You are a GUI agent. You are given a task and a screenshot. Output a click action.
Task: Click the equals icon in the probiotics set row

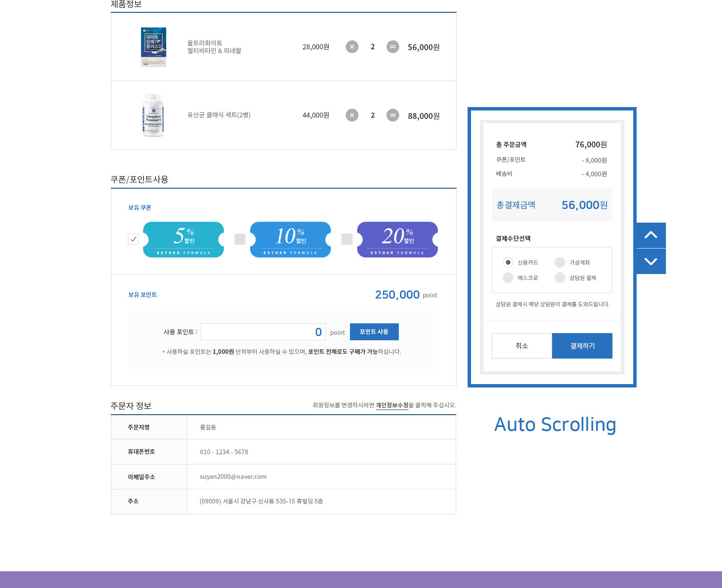tap(392, 115)
